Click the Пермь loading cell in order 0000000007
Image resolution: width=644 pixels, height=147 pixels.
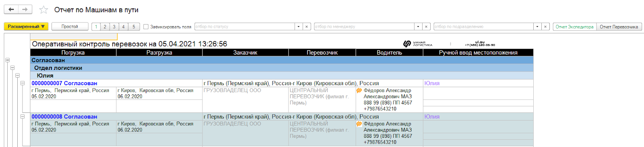tap(73, 94)
